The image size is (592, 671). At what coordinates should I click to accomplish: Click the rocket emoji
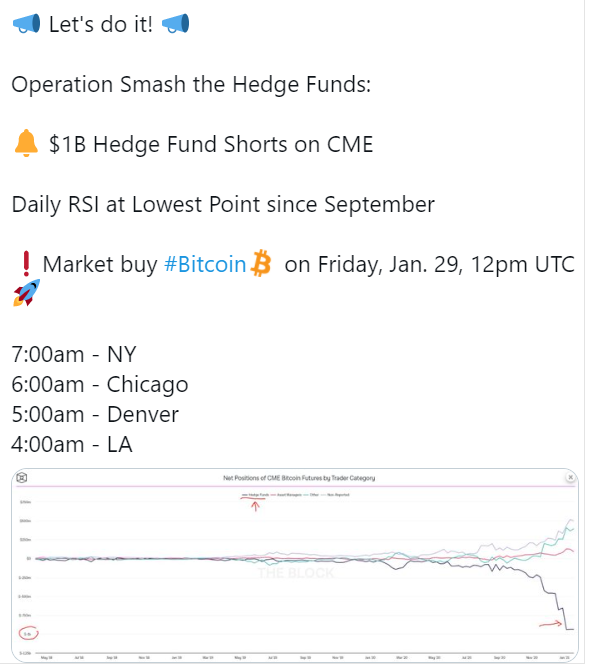pos(27,293)
